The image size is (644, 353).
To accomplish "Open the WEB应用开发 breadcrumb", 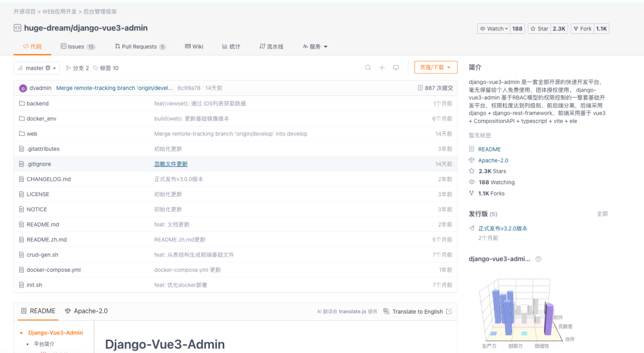I will point(60,11).
